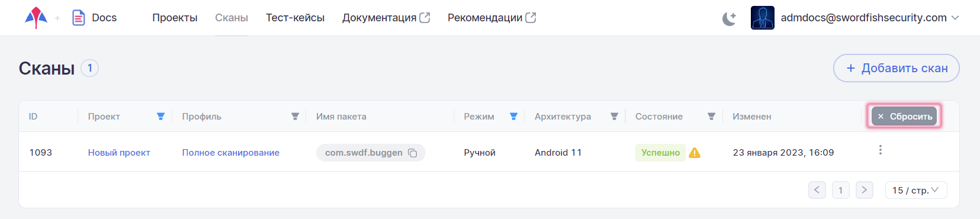This screenshot has height=219, width=980.
Task: Open the Проект column filter
Action: [x=160, y=117]
